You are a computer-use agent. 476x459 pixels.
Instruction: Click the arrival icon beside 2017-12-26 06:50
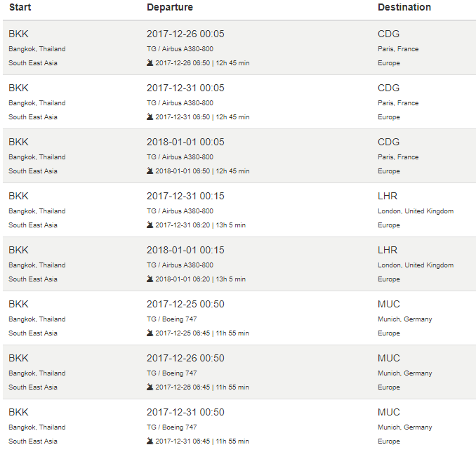pyautogui.click(x=150, y=63)
